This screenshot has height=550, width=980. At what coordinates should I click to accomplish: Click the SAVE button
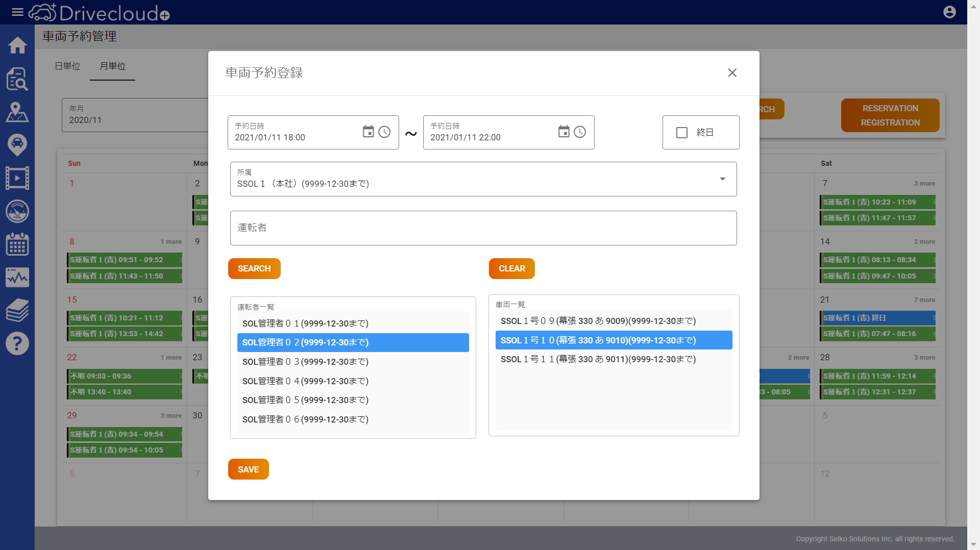pyautogui.click(x=248, y=469)
